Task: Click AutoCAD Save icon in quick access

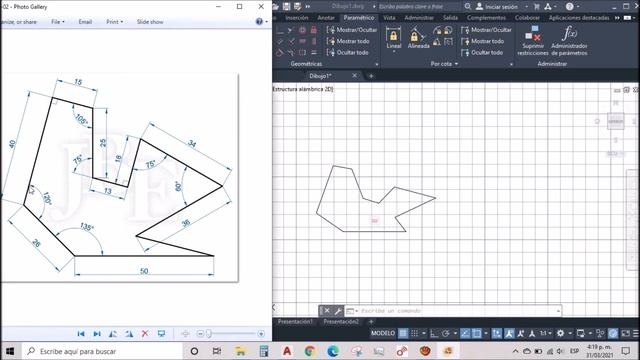Action: (287, 7)
